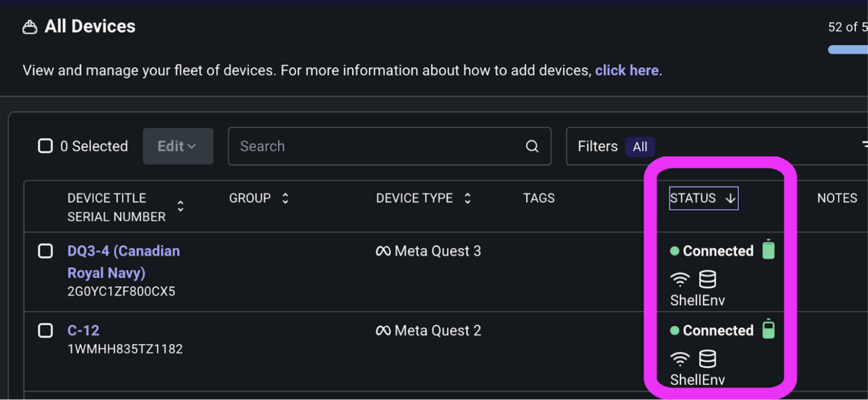Select the C-12 device checkbox

pos(45,331)
